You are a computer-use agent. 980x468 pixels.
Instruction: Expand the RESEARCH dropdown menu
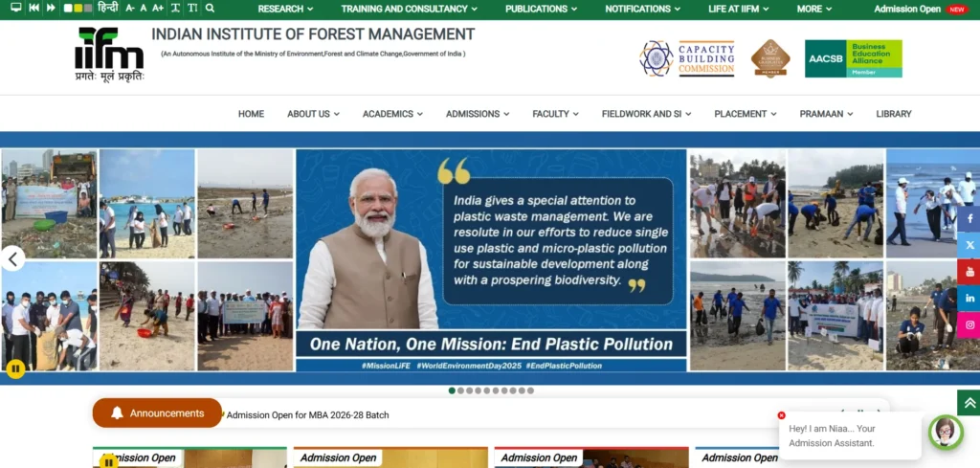click(285, 9)
